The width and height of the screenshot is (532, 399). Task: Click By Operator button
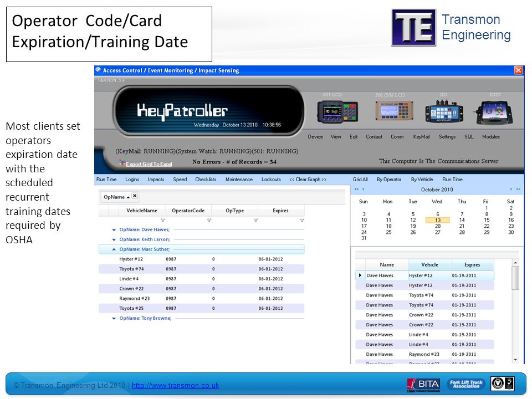pos(389,180)
